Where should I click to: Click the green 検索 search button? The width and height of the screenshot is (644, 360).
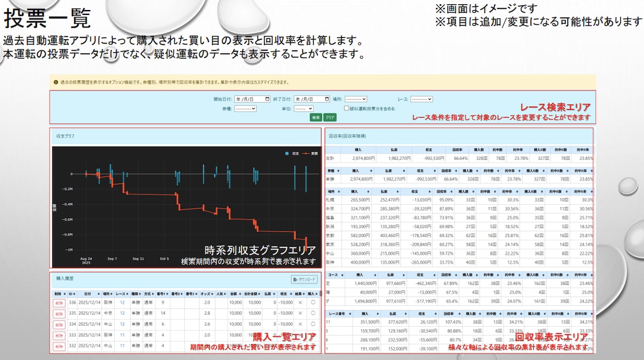point(316,117)
